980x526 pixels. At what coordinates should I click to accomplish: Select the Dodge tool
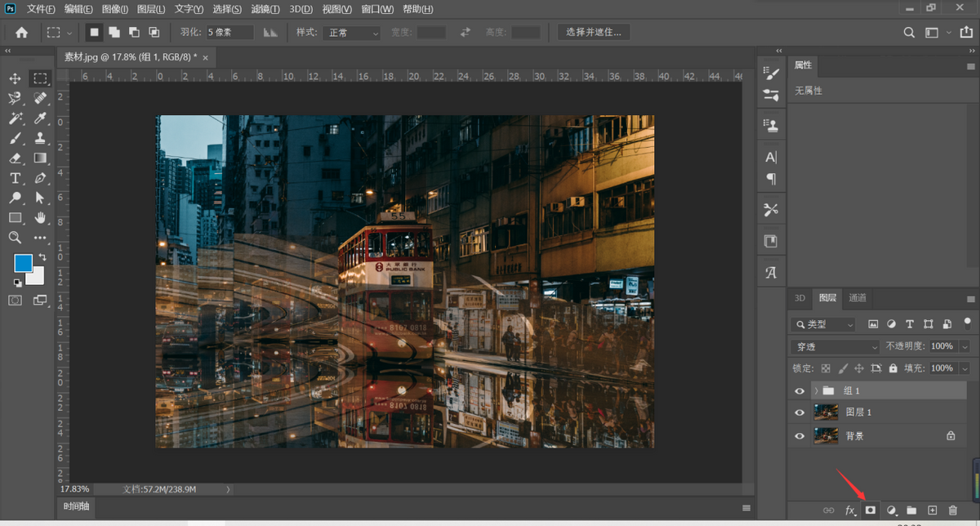15,198
